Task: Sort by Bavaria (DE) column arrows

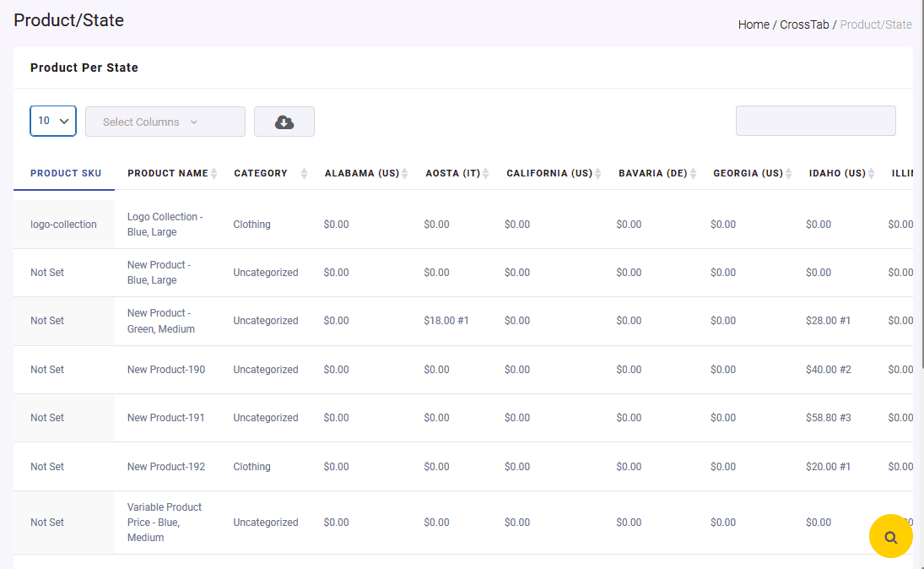Action: click(x=693, y=173)
